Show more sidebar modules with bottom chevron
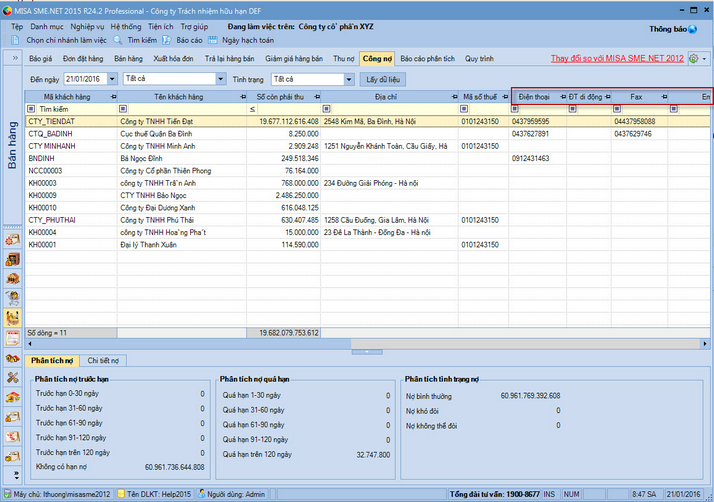The width and height of the screenshot is (714, 502). click(16, 475)
